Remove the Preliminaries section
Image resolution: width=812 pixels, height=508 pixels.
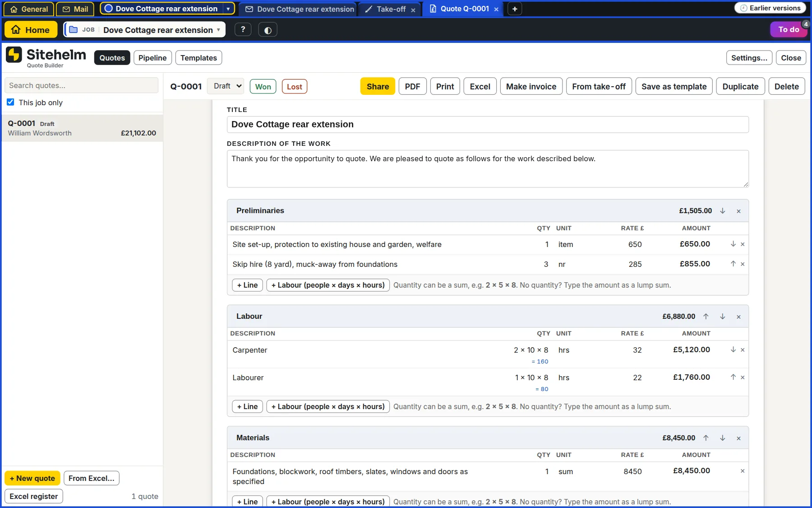[x=738, y=211]
